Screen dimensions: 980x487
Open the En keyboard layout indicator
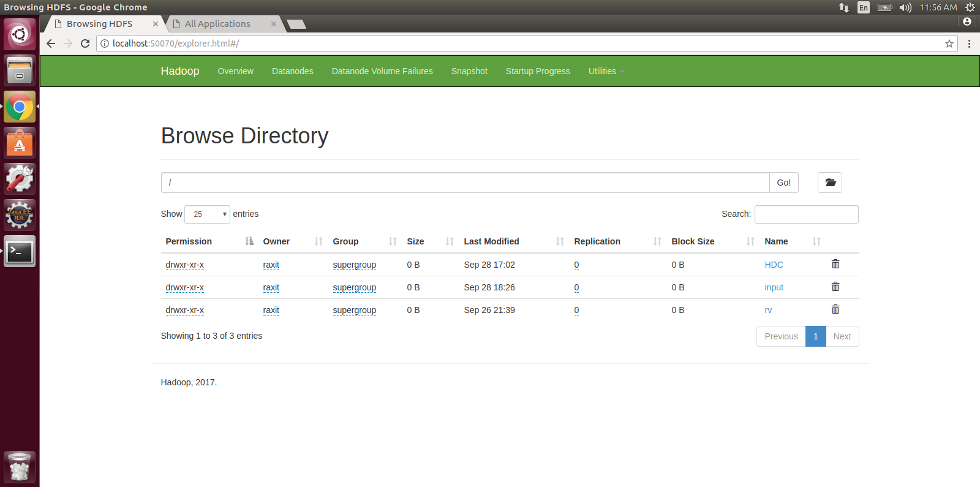pyautogui.click(x=864, y=7)
